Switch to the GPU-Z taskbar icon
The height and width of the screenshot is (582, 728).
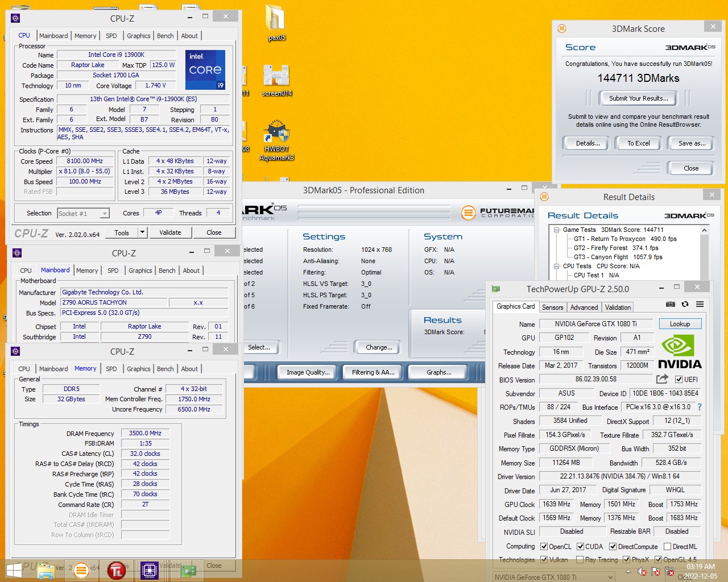pos(189,571)
